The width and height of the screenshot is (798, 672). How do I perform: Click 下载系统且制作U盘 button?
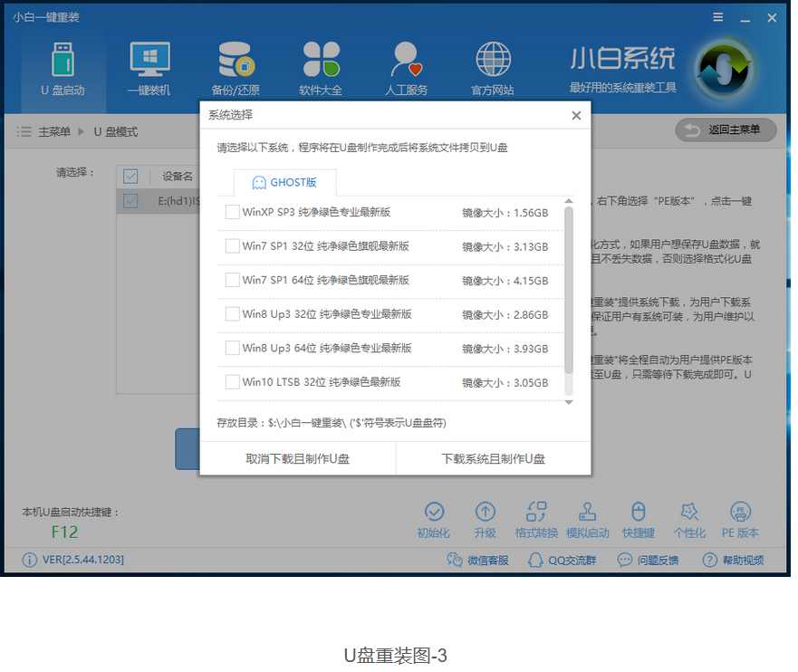(493, 459)
